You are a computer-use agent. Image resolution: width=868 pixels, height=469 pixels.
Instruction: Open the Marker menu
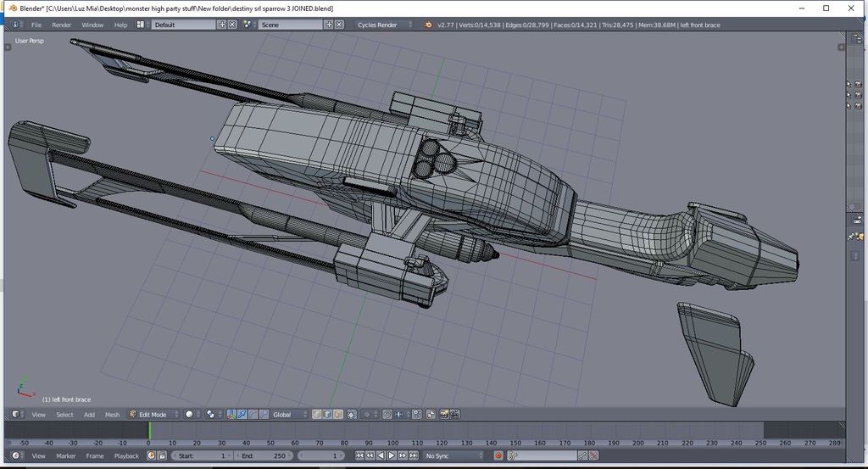pyautogui.click(x=65, y=455)
